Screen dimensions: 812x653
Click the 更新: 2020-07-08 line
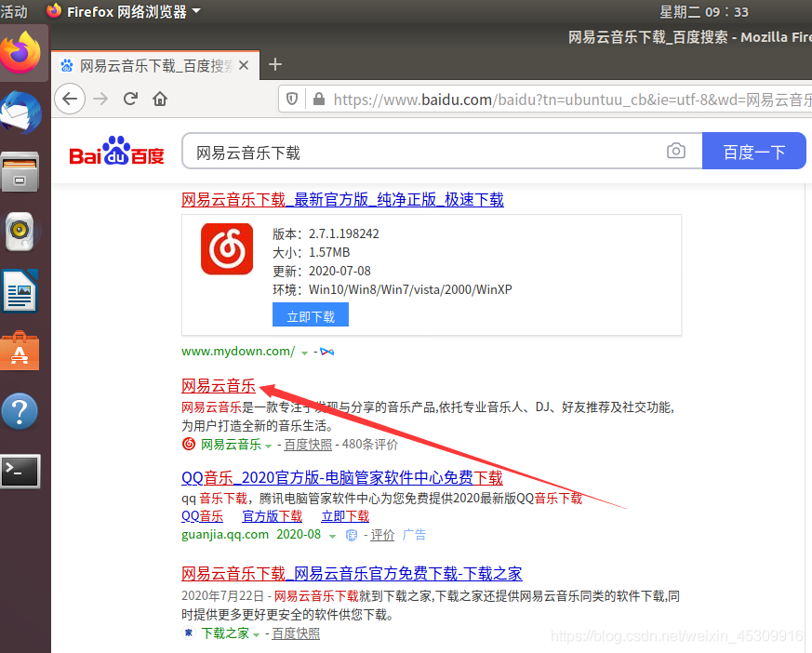pos(322,272)
